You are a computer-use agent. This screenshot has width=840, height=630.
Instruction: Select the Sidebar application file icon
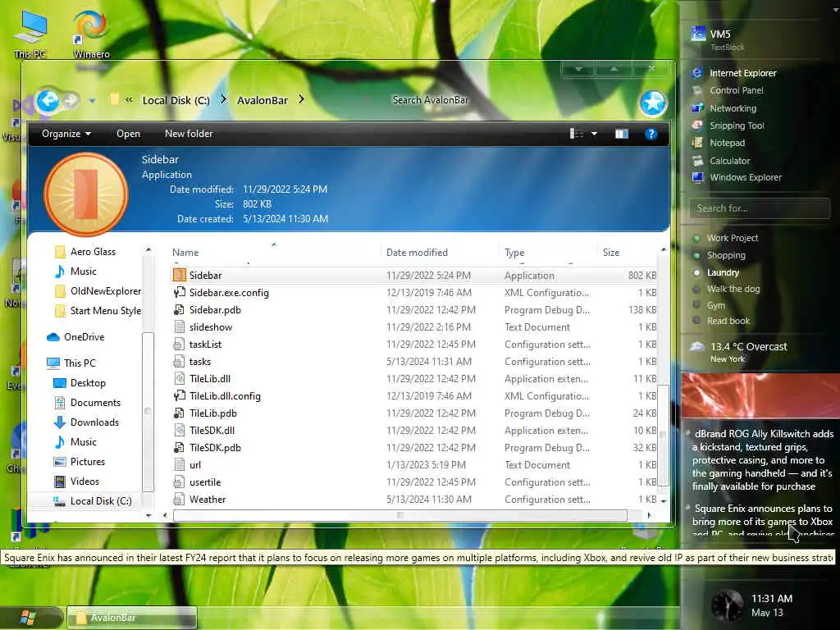coord(179,276)
